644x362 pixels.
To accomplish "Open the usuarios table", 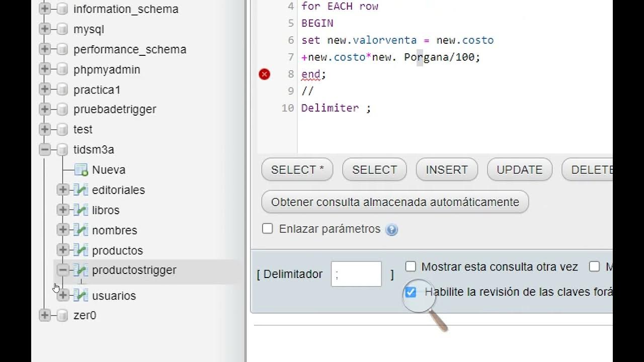I will tap(114, 296).
